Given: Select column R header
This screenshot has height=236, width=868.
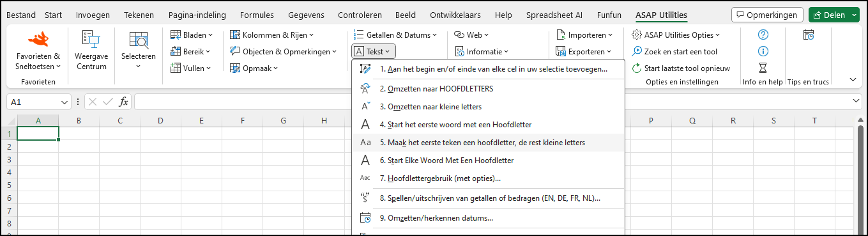Looking at the screenshot, I should tap(733, 120).
